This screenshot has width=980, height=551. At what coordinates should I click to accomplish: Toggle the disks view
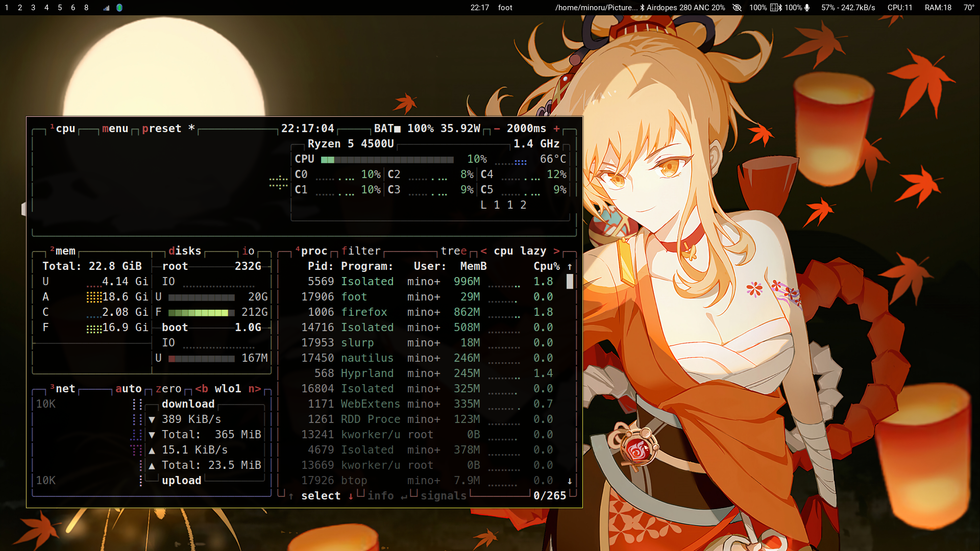click(185, 251)
